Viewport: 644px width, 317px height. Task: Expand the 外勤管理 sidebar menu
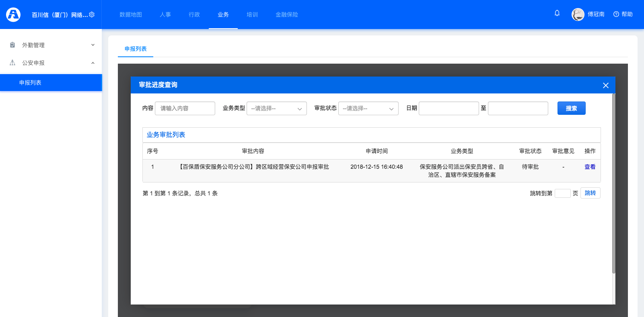pos(93,45)
